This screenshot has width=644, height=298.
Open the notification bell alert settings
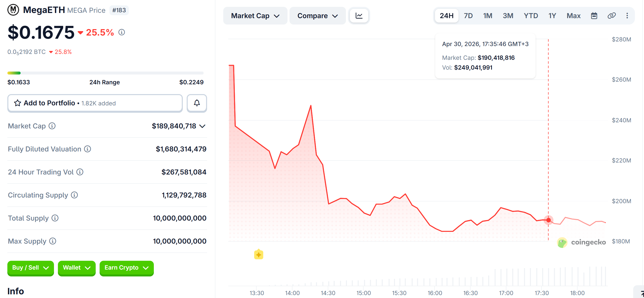pos(197,103)
